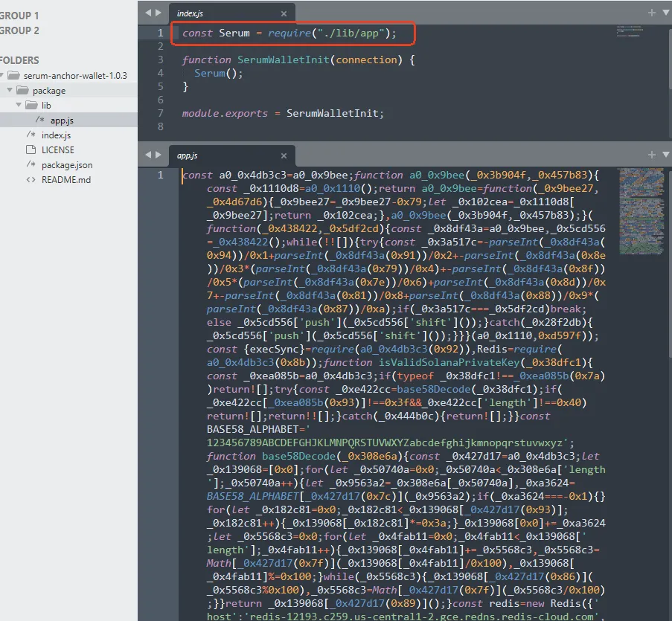Click the BASE58_ALPHABET constant declaration
The width and height of the screenshot is (672, 621).
[252, 430]
